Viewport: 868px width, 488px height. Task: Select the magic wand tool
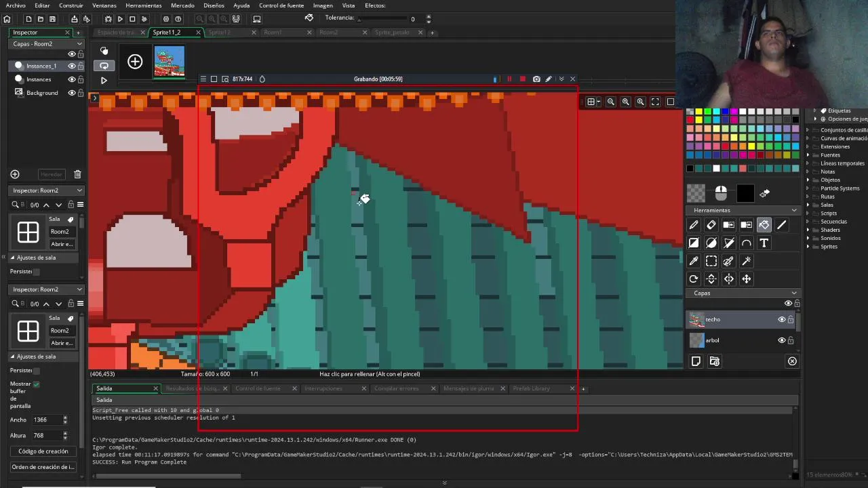(747, 261)
